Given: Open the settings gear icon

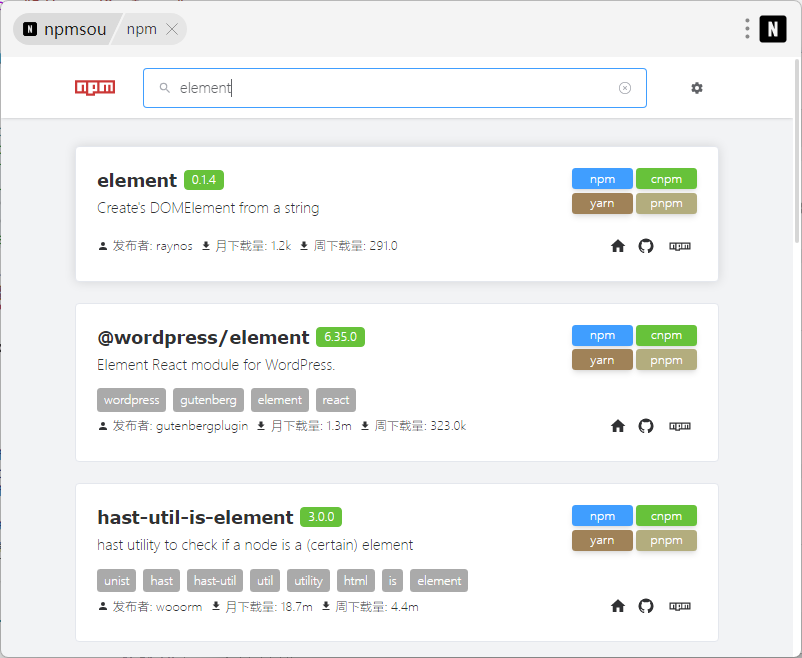Looking at the screenshot, I should (x=697, y=88).
